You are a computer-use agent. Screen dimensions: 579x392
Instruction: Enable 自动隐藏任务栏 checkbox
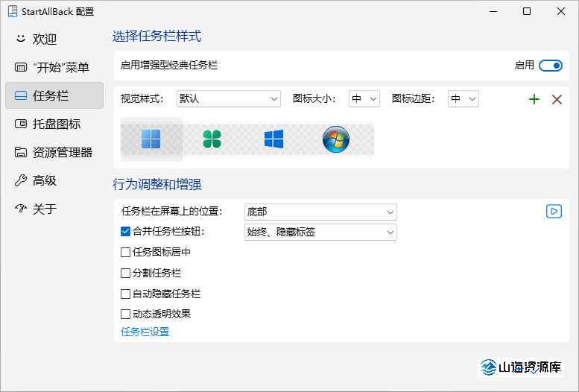tap(125, 294)
